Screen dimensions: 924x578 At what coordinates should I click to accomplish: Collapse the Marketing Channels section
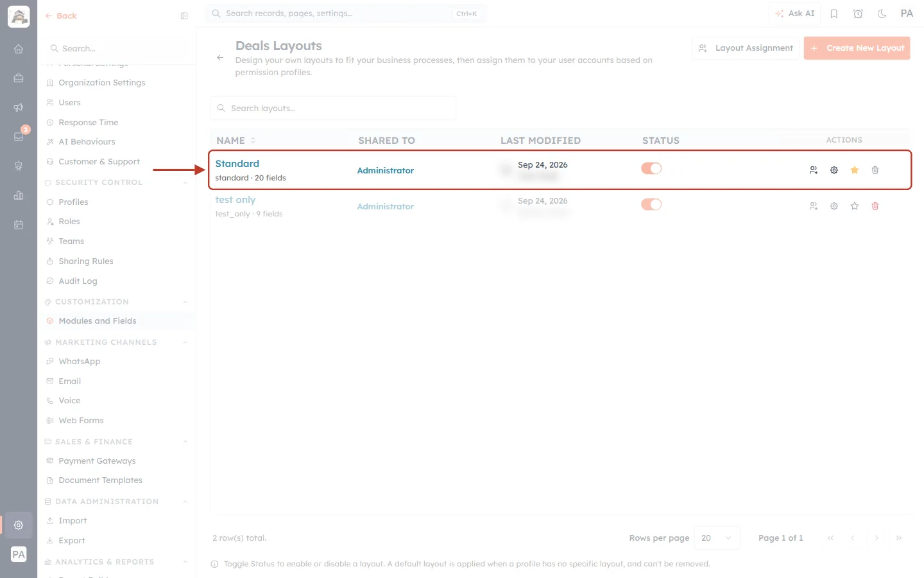[185, 343]
